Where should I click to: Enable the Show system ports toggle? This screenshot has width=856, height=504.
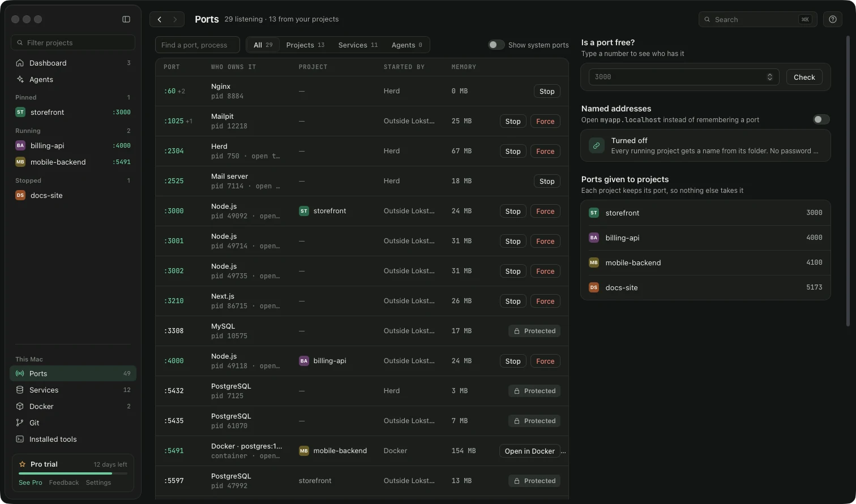pos(497,45)
